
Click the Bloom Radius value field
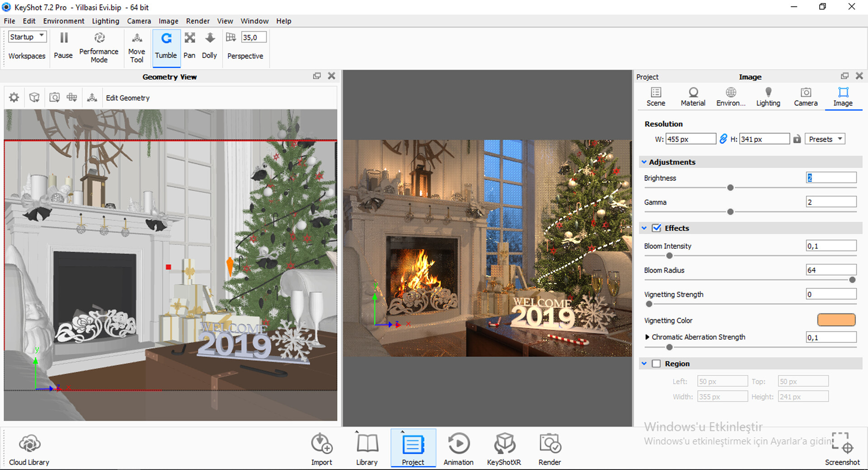coord(831,270)
